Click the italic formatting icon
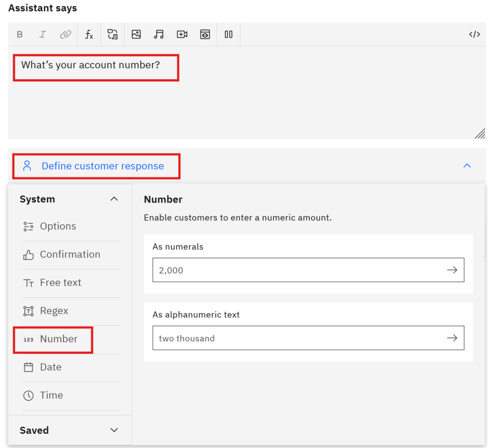The width and height of the screenshot is (488, 448). coord(43,34)
